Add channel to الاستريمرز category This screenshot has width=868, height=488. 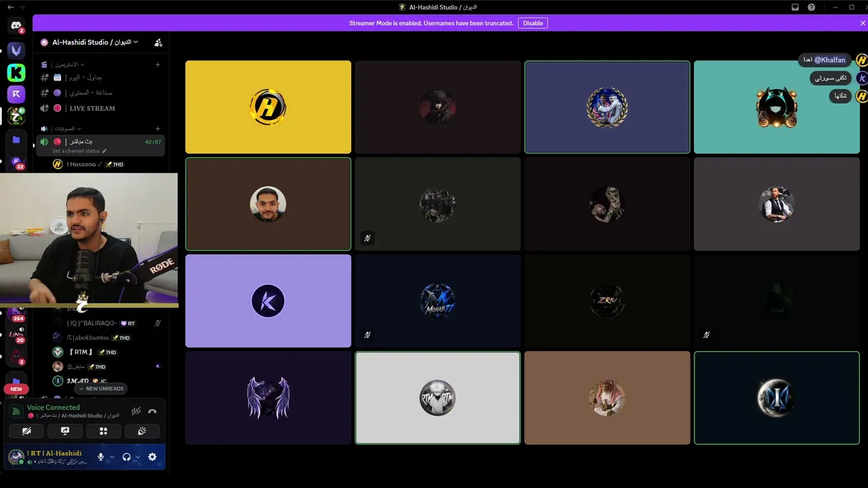click(x=158, y=64)
